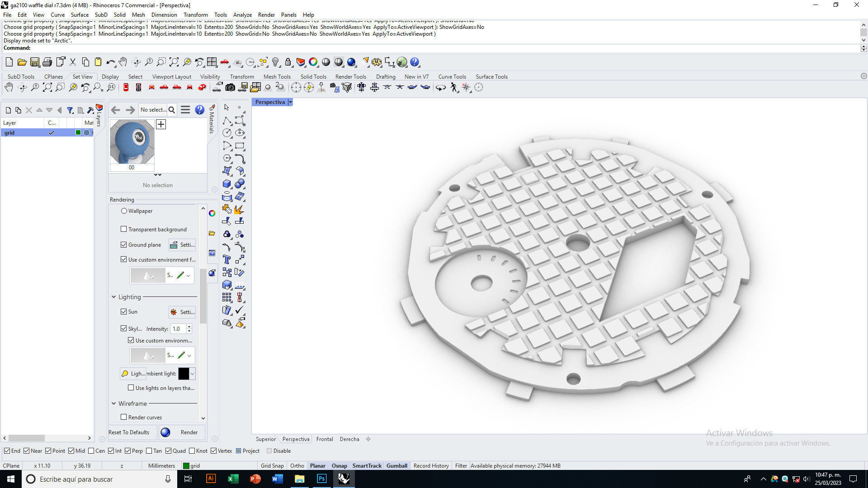Toggle the Sun checkbox
Image resolution: width=868 pixels, height=488 pixels.
point(123,311)
